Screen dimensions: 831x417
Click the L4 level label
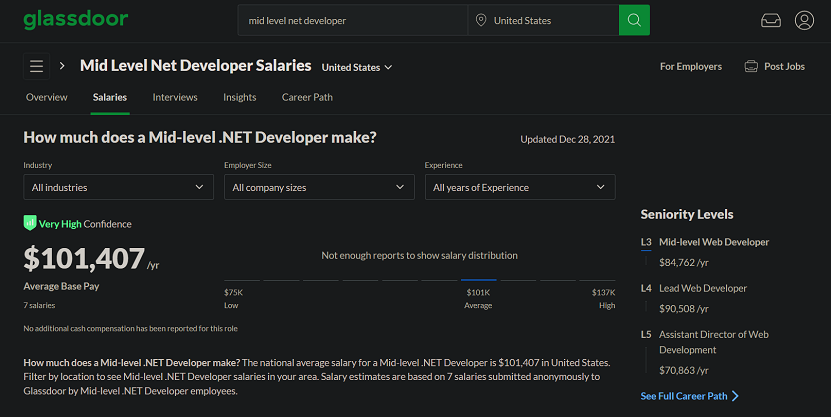646,288
